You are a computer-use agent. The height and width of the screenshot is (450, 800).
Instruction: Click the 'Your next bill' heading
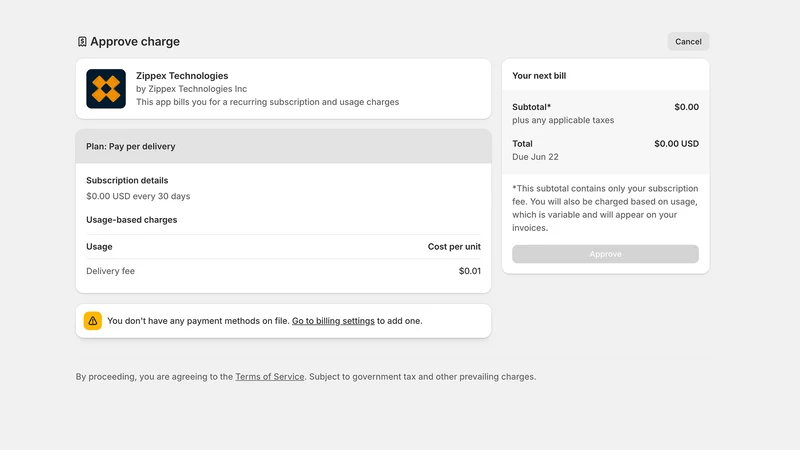(539, 76)
